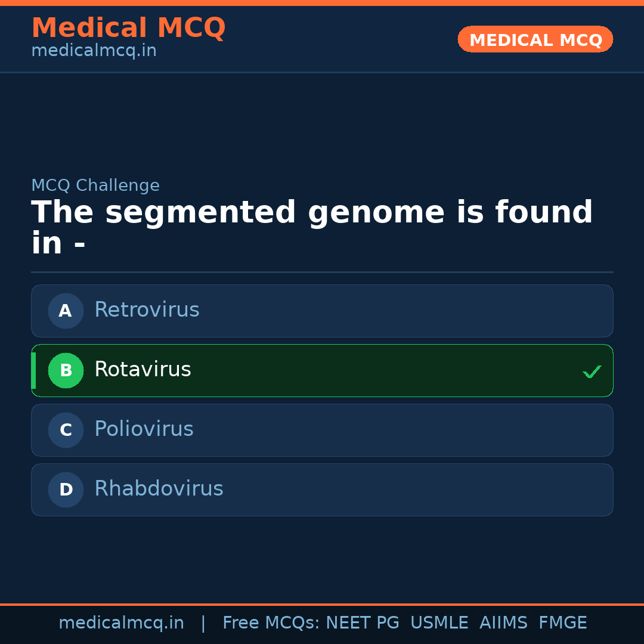The image size is (644, 644).
Task: Click the MCQ Challenge label
Action: pos(95,185)
